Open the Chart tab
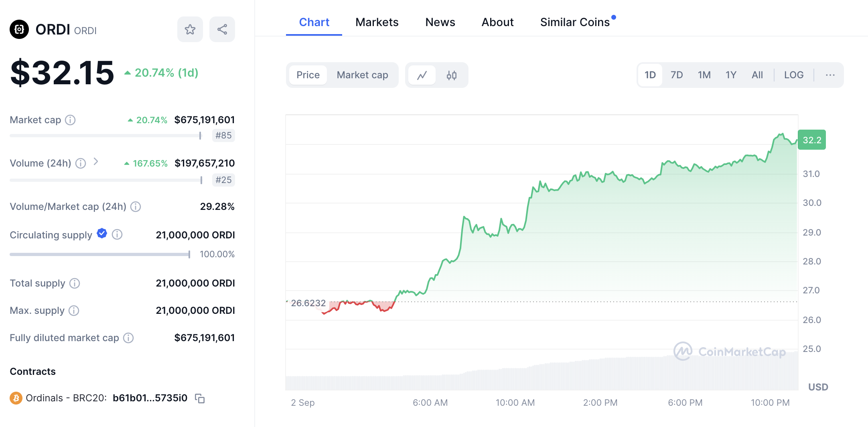 coord(314,22)
